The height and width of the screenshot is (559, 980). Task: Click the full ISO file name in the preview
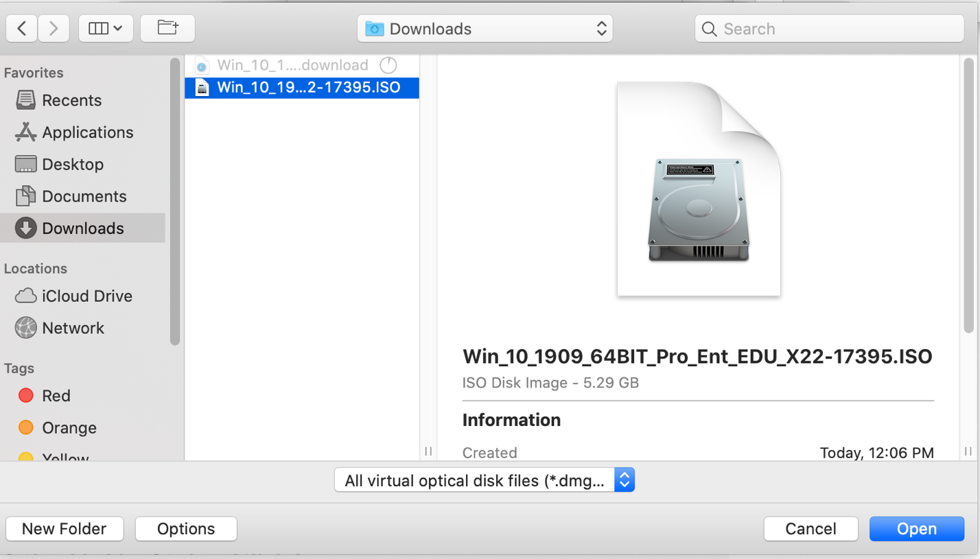tap(697, 357)
